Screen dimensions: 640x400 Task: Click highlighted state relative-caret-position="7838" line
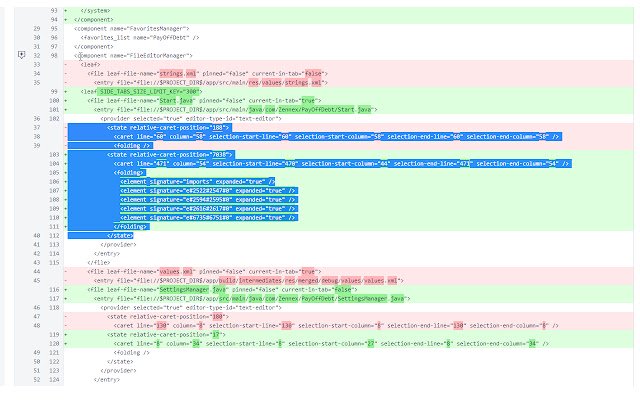[x=169, y=155]
